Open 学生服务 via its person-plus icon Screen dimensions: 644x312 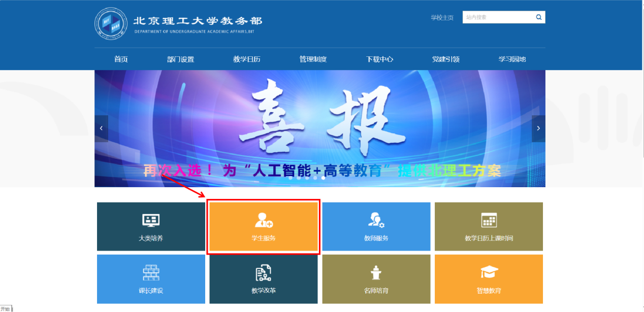tap(264, 220)
